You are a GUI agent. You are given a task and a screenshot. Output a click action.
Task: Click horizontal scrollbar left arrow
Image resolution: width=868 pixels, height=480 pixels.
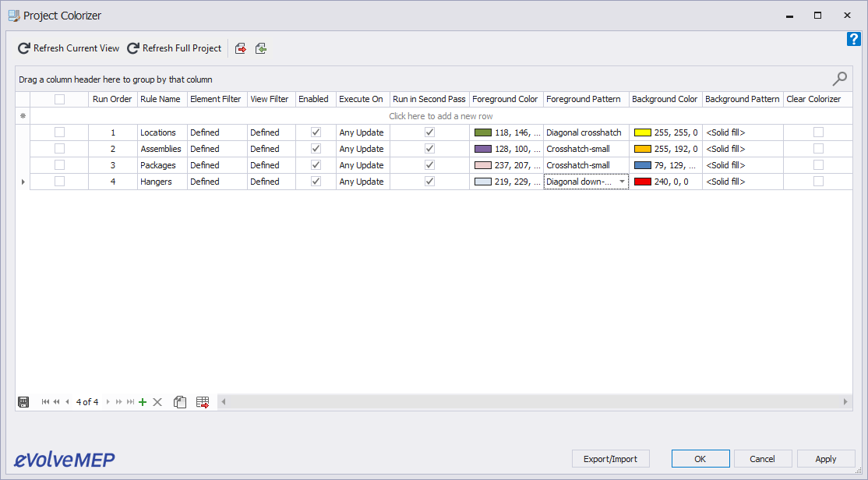click(223, 402)
